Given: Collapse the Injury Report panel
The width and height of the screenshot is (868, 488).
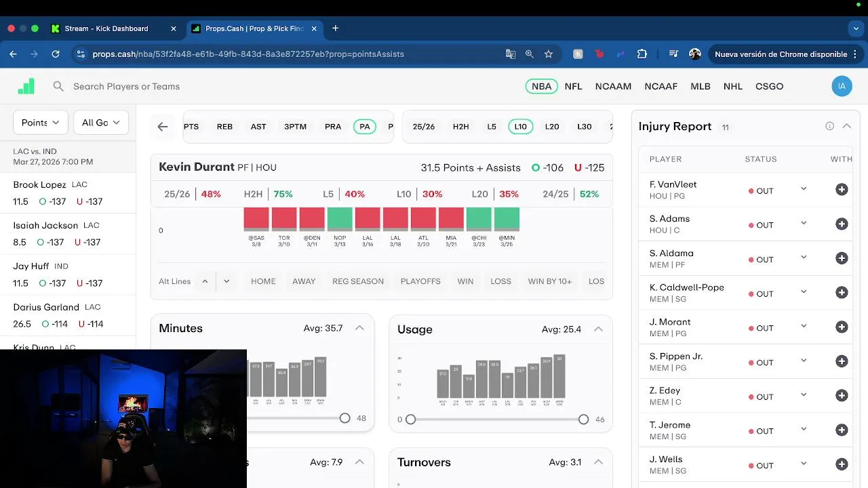Looking at the screenshot, I should (846, 126).
